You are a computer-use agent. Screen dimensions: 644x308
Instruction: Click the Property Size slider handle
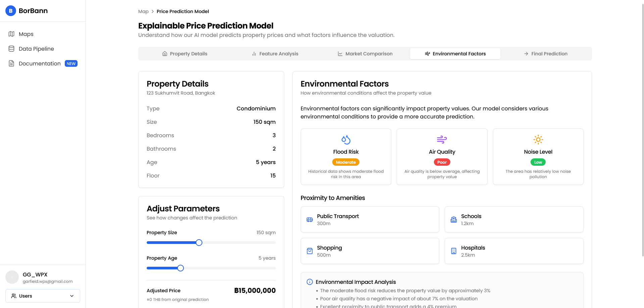coord(199,243)
